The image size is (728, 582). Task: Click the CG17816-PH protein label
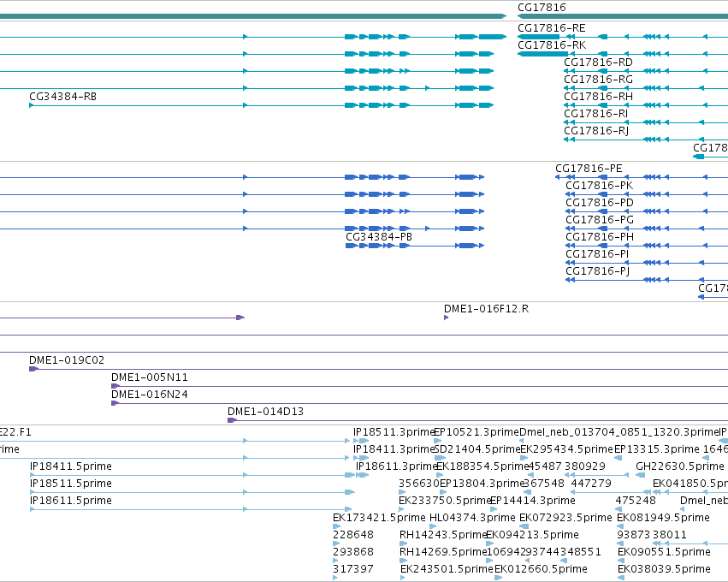pos(600,237)
